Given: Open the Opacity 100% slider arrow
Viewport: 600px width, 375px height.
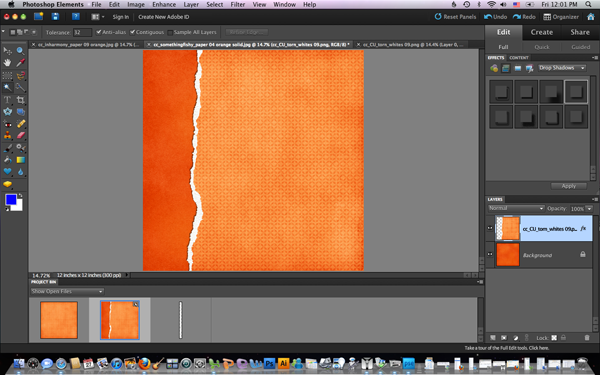Looking at the screenshot, I should pyautogui.click(x=589, y=209).
